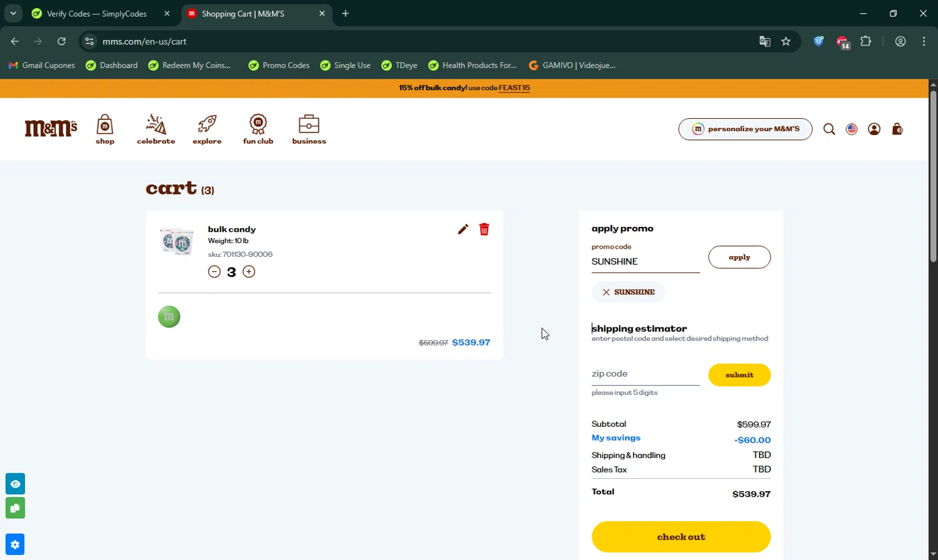Open the shop menu icon
This screenshot has height=560, width=938.
[x=105, y=129]
